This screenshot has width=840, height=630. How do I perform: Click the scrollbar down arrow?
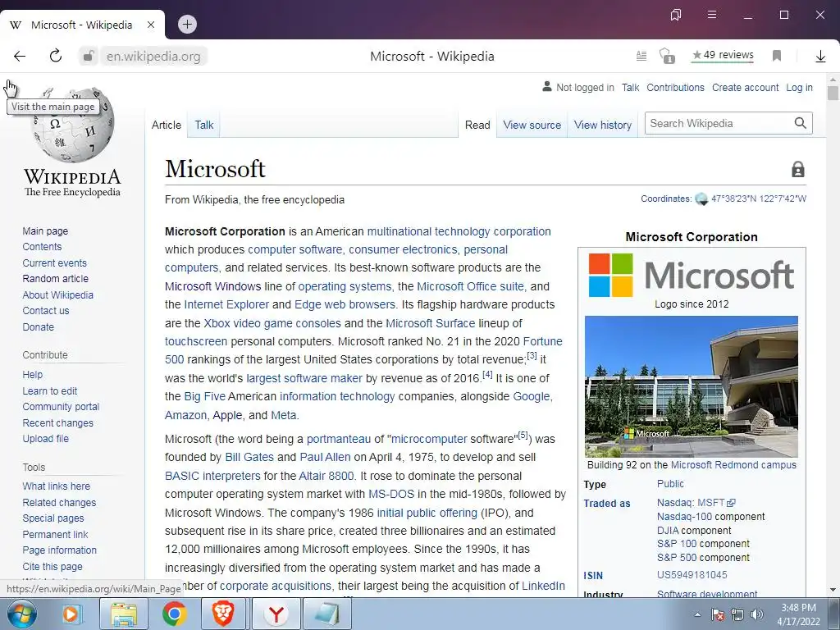833,591
